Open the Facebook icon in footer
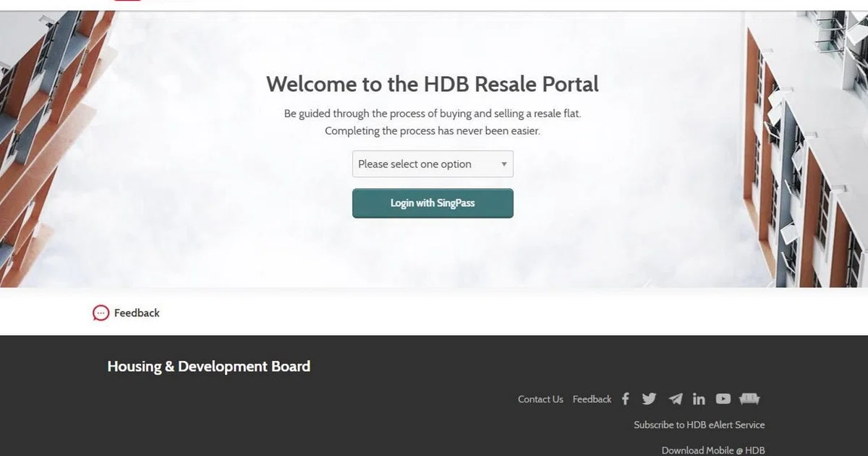The height and width of the screenshot is (456, 868). [x=626, y=399]
